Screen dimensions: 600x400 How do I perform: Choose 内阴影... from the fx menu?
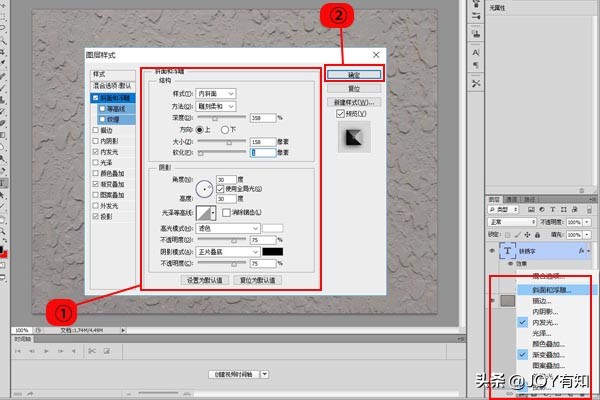click(x=545, y=312)
